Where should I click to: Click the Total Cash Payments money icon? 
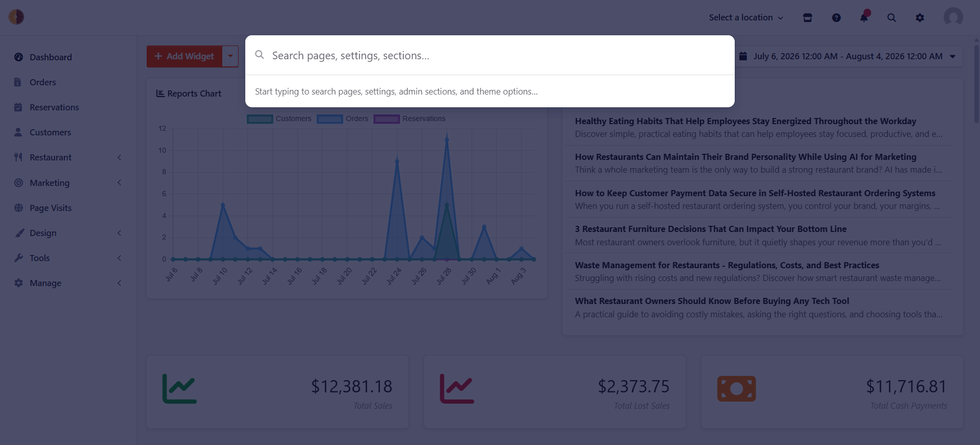[x=736, y=389]
